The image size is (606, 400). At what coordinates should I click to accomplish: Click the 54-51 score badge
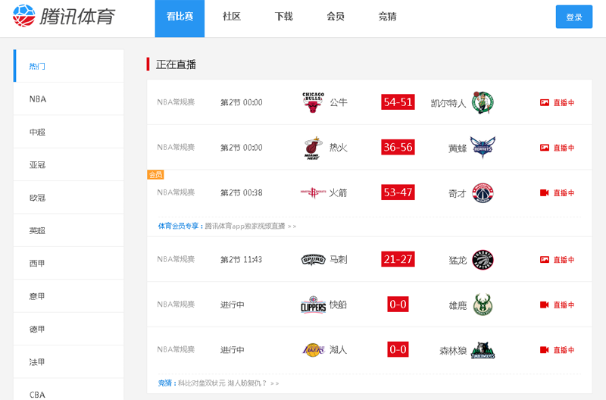coord(397,102)
